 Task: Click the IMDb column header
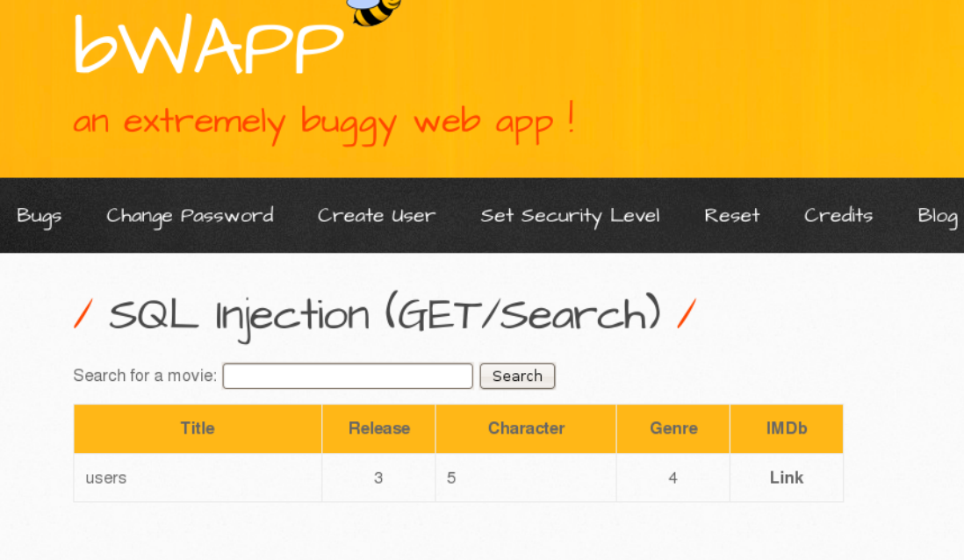[x=787, y=428]
